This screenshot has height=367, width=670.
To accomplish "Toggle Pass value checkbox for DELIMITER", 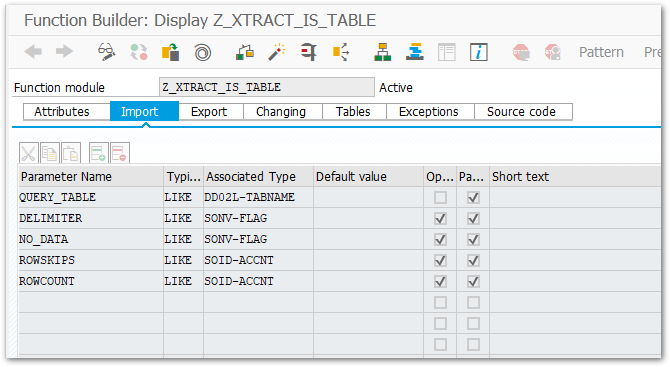I will tap(473, 218).
